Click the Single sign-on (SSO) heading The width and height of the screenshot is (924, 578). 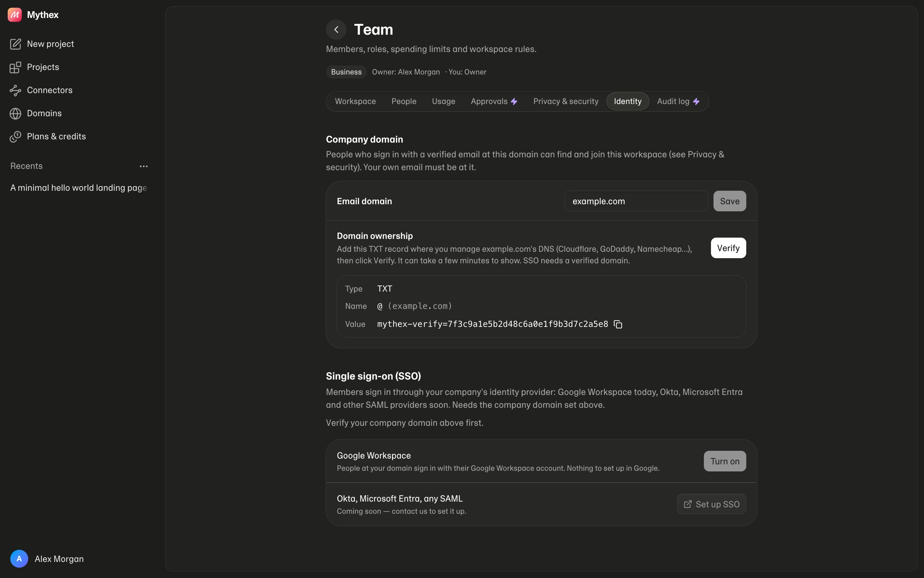point(373,376)
